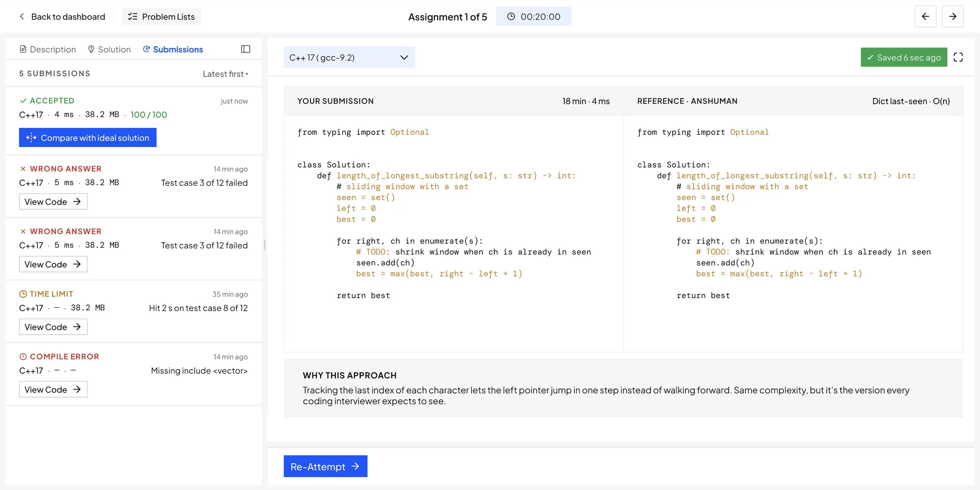View Code of Time Limit submission
The width and height of the screenshot is (980, 490).
[53, 327]
